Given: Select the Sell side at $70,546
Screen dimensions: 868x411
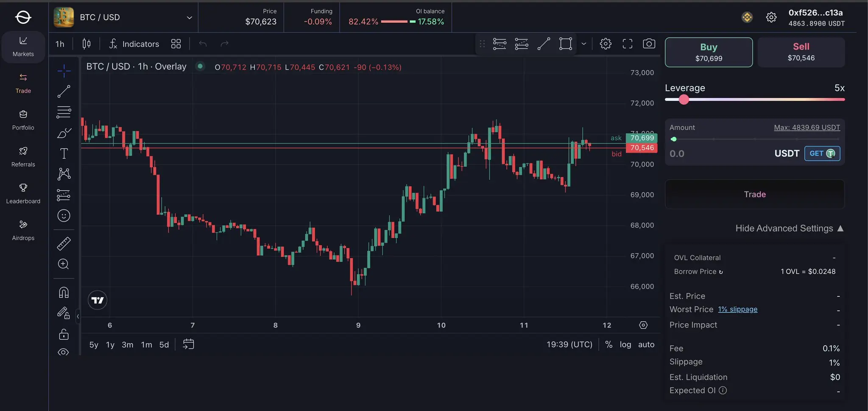Looking at the screenshot, I should click(801, 52).
